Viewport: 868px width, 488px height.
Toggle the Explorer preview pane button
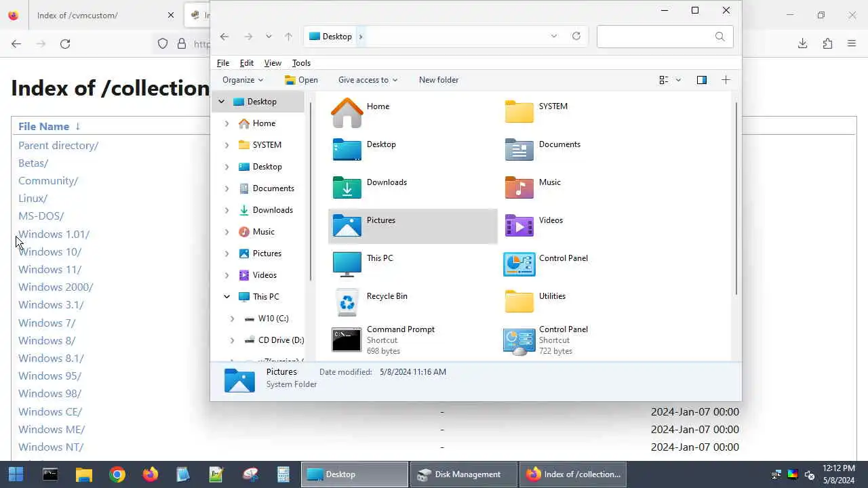(x=702, y=80)
